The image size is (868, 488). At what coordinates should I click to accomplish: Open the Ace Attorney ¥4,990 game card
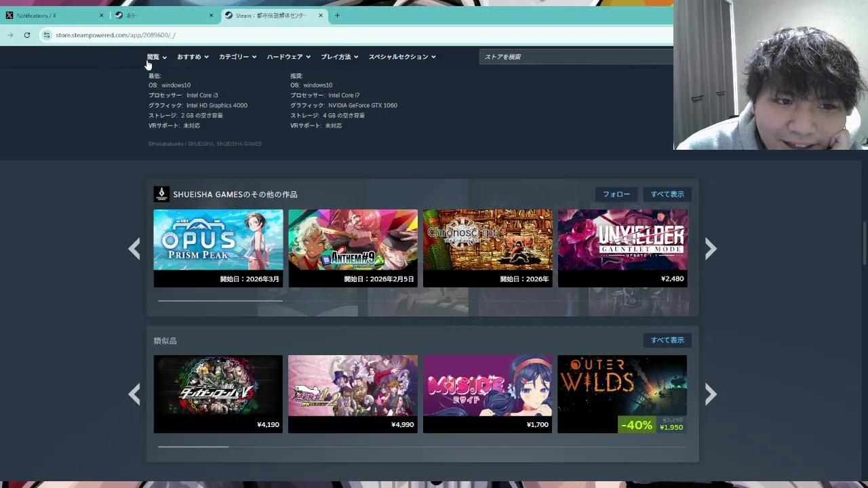coord(353,394)
